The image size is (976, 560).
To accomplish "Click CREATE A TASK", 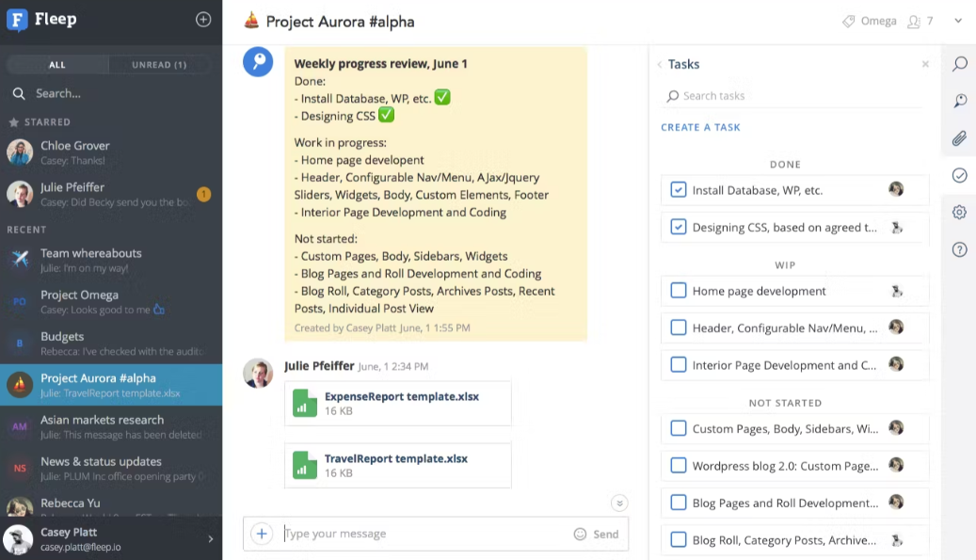I will coord(700,127).
